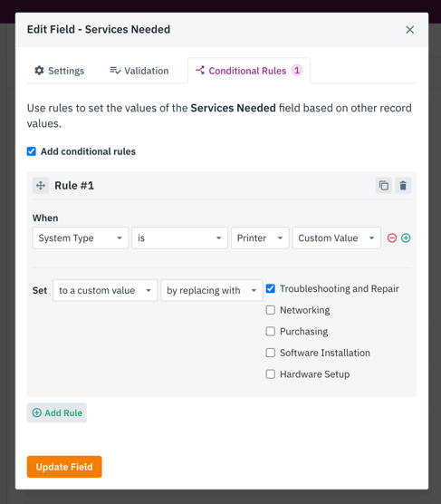Click the Add Rule button

click(x=57, y=412)
